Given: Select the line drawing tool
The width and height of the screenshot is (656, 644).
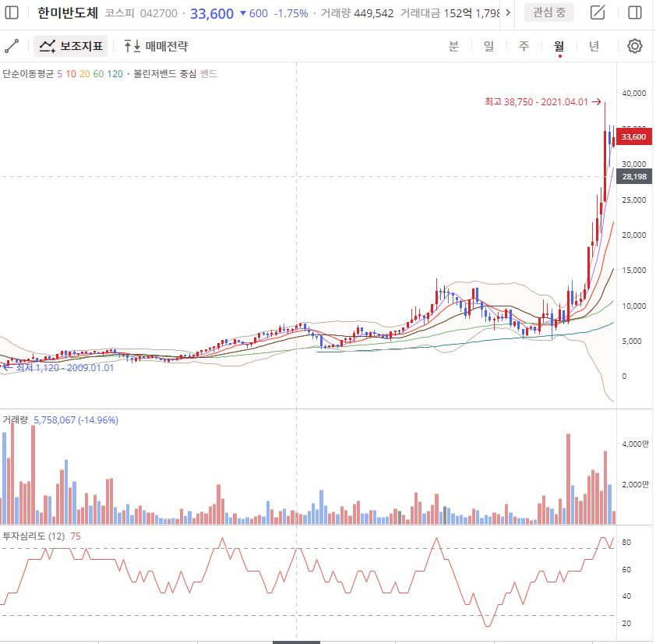Looking at the screenshot, I should [x=12, y=46].
